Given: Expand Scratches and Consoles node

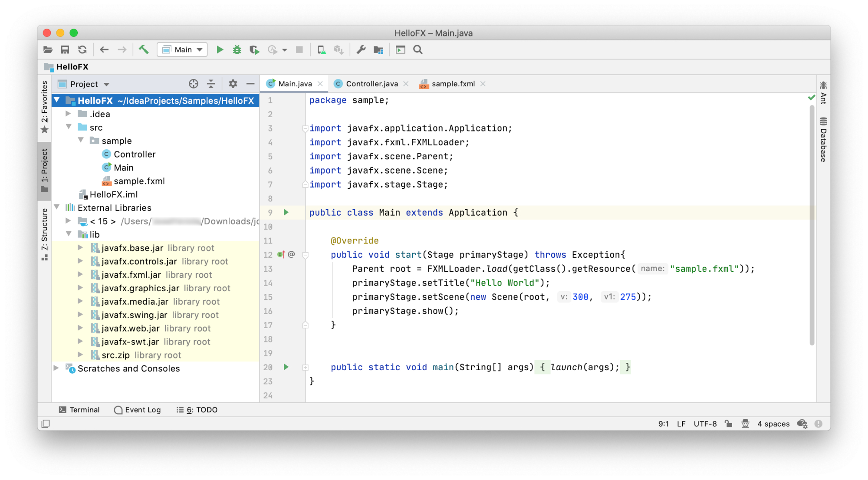Looking at the screenshot, I should tap(56, 368).
